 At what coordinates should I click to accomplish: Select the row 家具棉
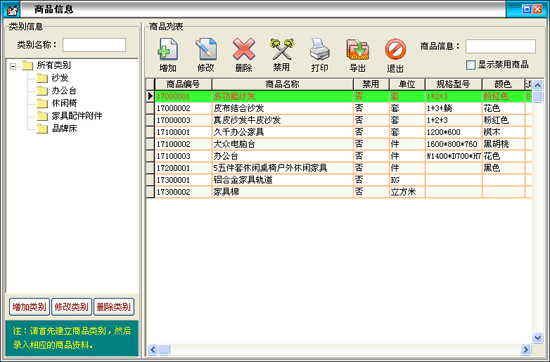point(339,192)
